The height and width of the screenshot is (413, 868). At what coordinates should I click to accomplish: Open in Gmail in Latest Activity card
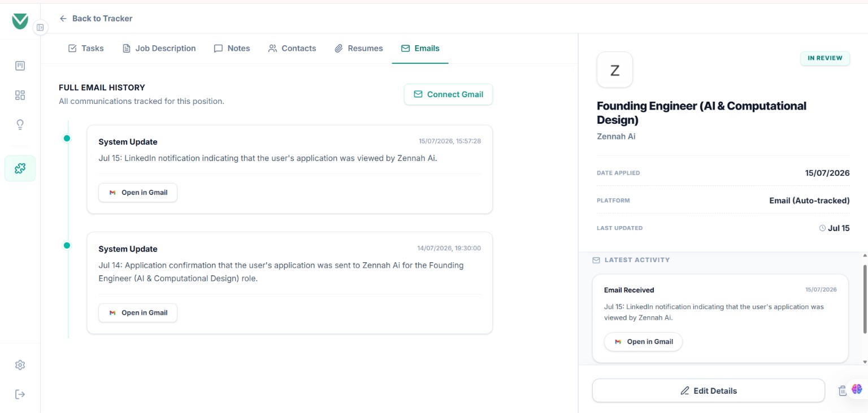click(x=643, y=342)
